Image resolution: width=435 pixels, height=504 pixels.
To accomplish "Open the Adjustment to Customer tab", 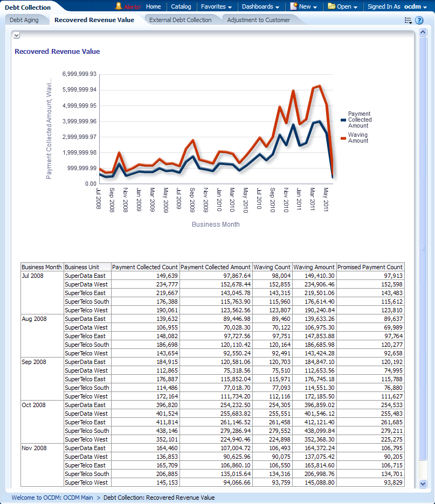I will point(258,20).
